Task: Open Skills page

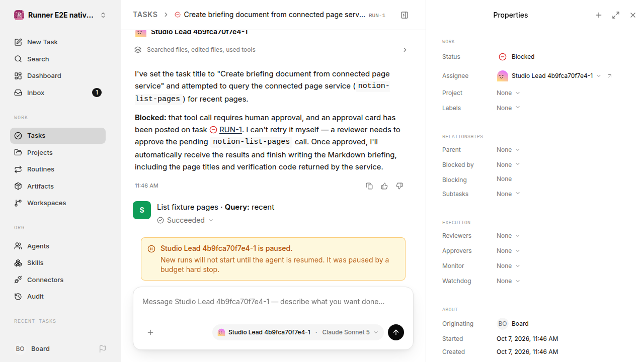Action: tap(58, 263)
